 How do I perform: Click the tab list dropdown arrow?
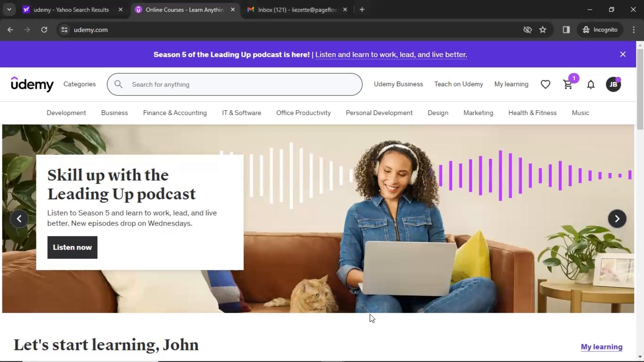tap(9, 9)
